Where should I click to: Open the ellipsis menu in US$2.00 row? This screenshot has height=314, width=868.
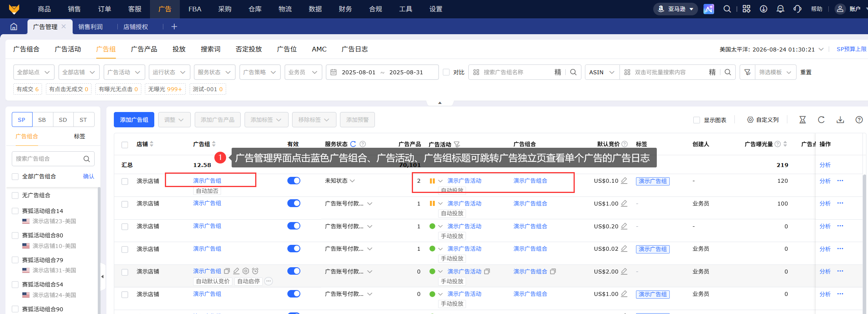pos(840,271)
